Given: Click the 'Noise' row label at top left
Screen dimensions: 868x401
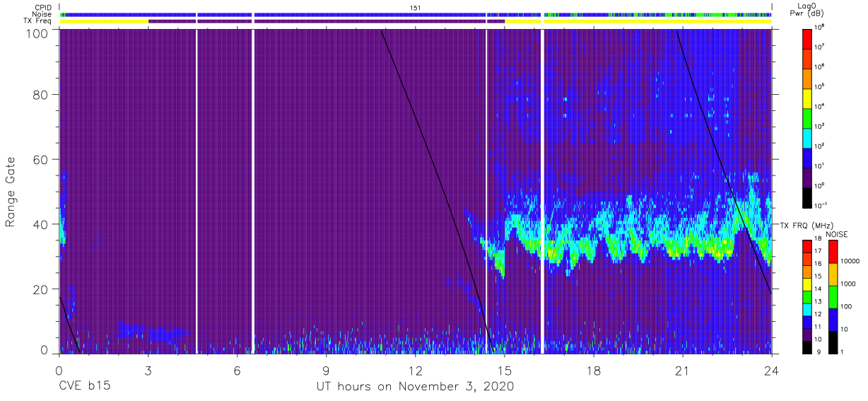Looking at the screenshot, I should 43,14.
